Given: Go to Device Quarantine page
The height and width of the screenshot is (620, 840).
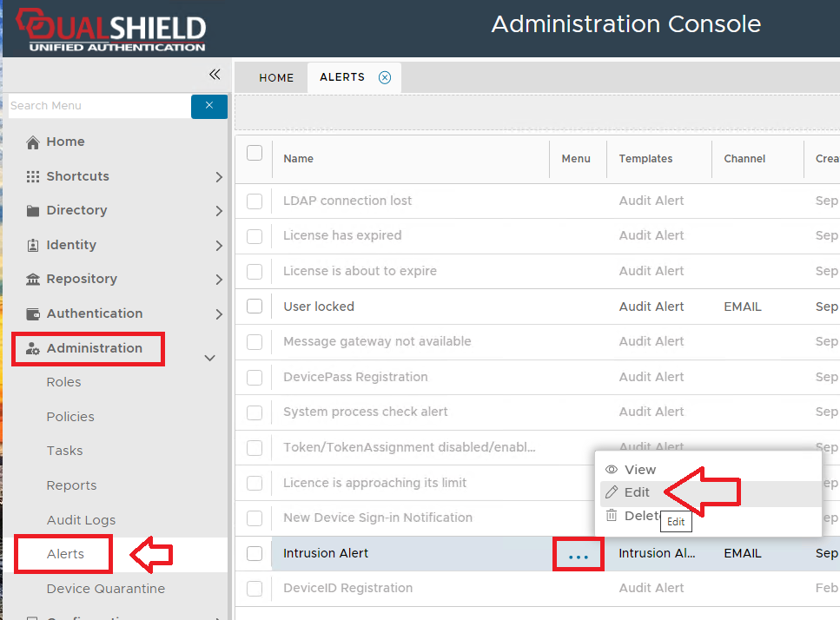Looking at the screenshot, I should click(x=105, y=589).
